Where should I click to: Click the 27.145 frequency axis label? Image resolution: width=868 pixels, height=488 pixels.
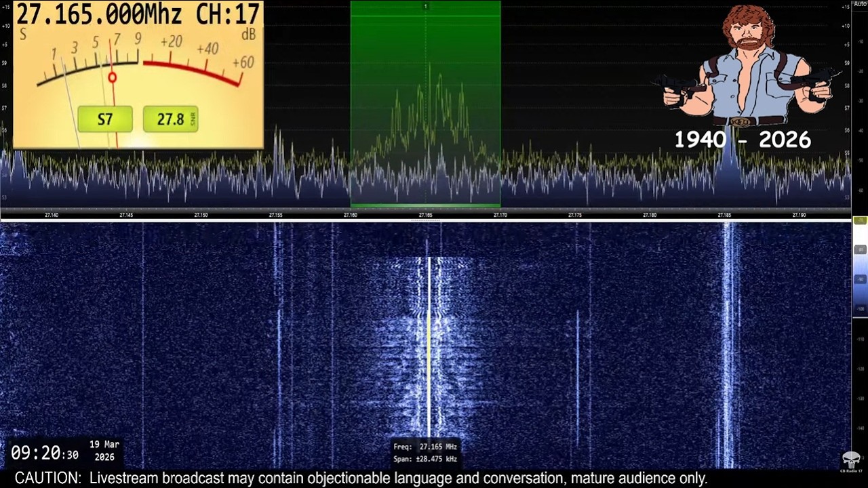(x=126, y=215)
